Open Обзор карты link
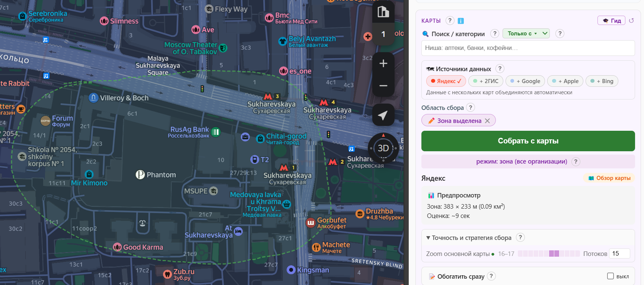The image size is (644, 285). [609, 178]
